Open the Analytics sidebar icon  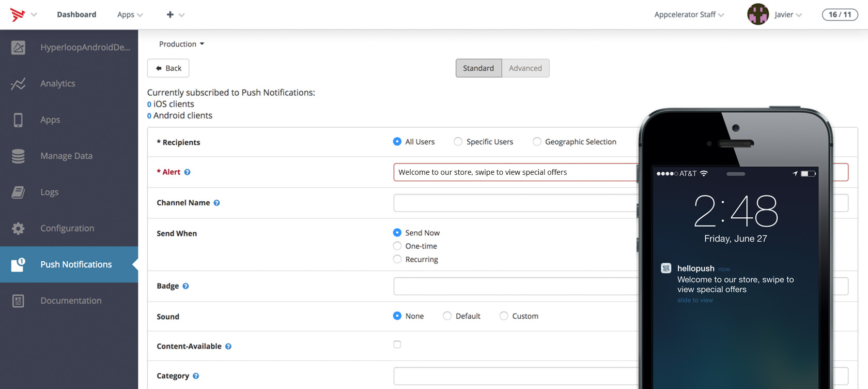(x=18, y=84)
